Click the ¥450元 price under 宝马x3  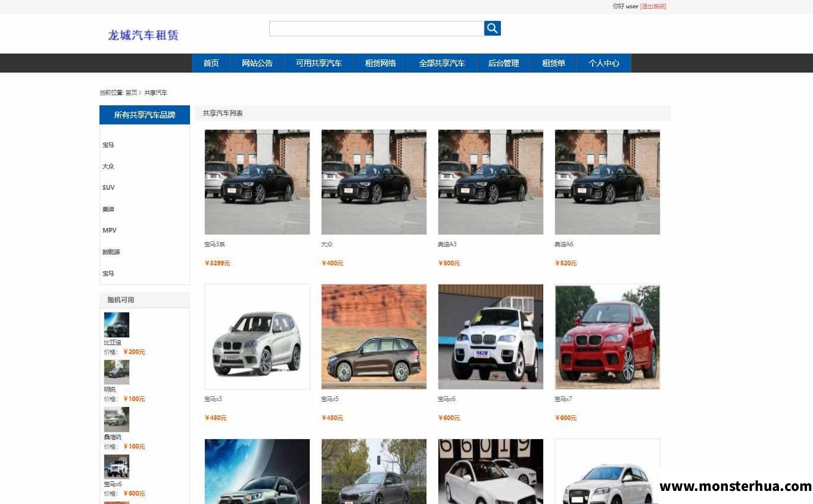coord(216,418)
